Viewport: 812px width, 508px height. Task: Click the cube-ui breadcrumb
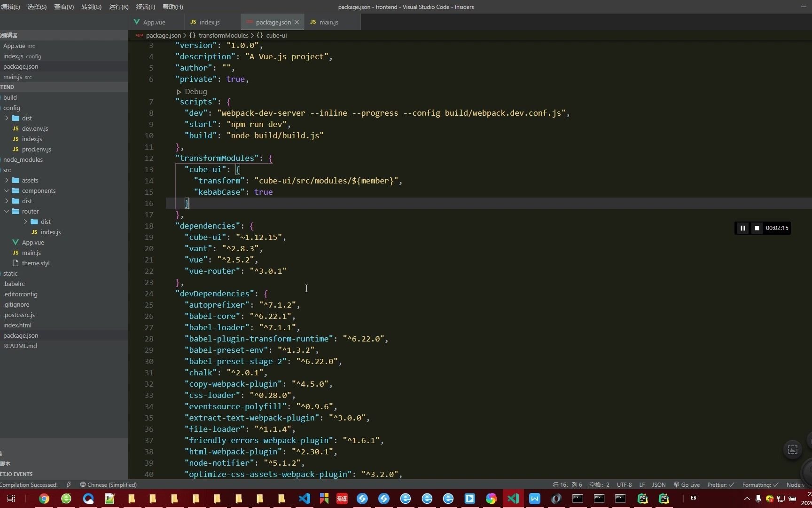(276, 35)
